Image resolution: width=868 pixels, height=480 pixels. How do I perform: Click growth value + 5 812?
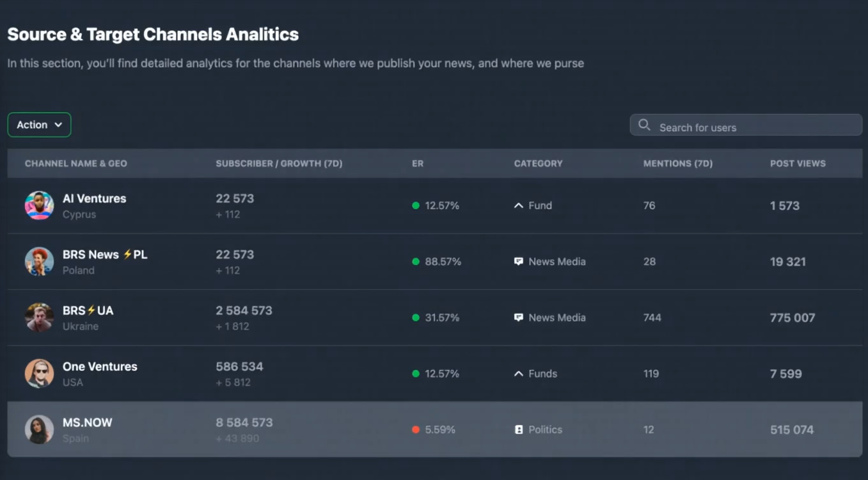pos(233,382)
